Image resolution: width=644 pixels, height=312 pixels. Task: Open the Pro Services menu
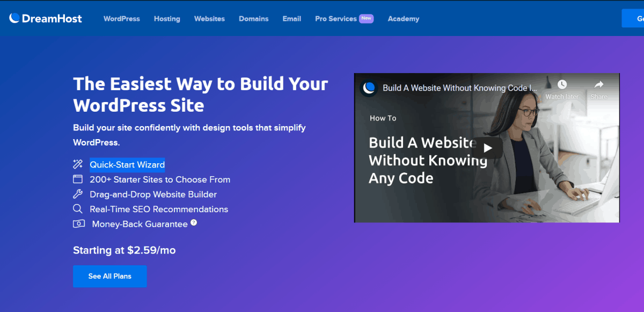(x=336, y=18)
